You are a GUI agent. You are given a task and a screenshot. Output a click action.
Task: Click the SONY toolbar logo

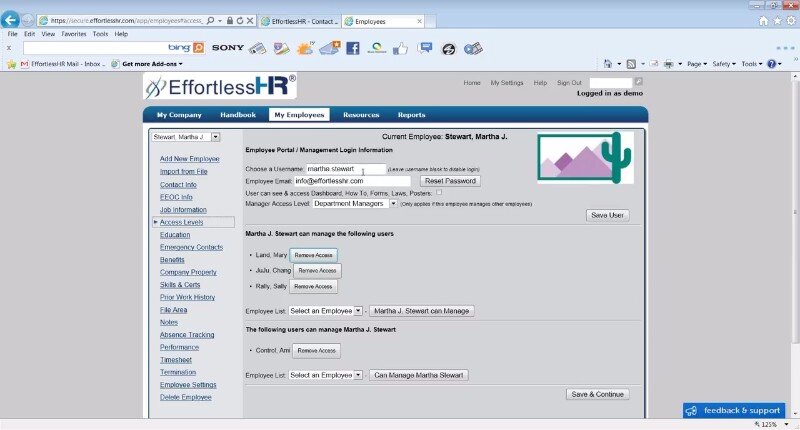(227, 48)
